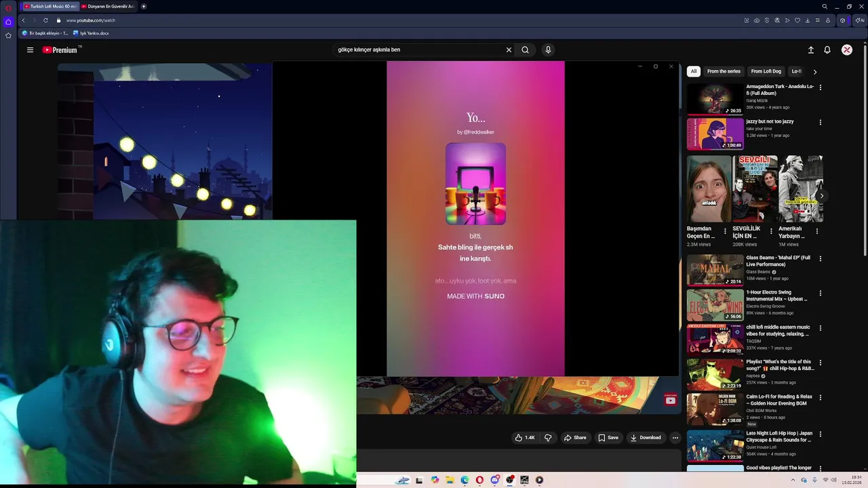The width and height of the screenshot is (868, 488).
Task: Open Opera sidebar bookmarks star
Action: (8, 35)
